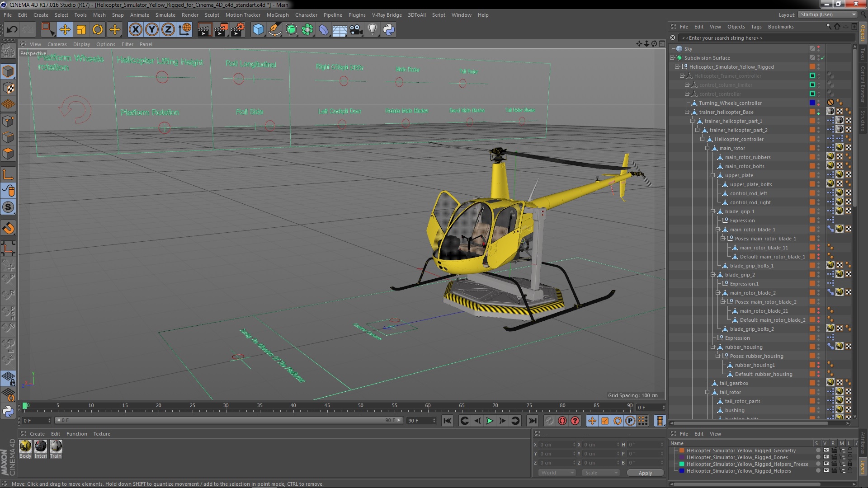Open the Python script icon in toolbar
The height and width of the screenshot is (488, 868).
389,30
